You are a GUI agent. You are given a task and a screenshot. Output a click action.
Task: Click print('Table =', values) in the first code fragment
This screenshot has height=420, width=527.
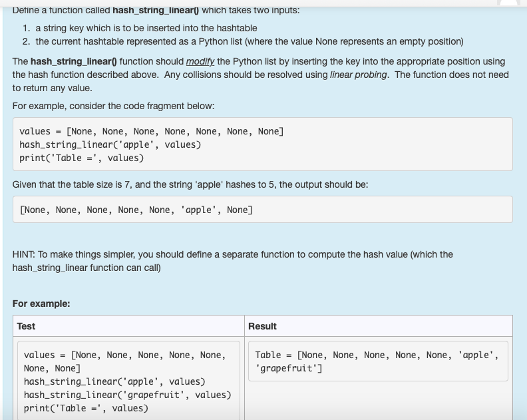82,158
